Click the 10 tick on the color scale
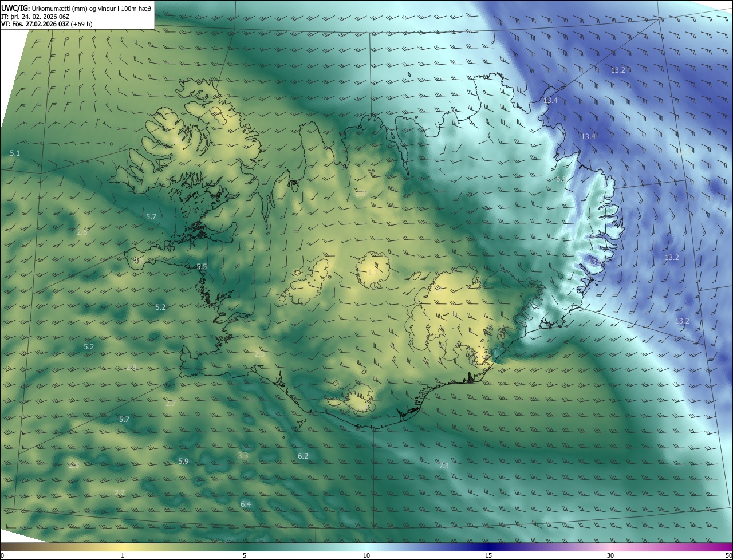Viewport: 733px width, 560px height. [366, 555]
